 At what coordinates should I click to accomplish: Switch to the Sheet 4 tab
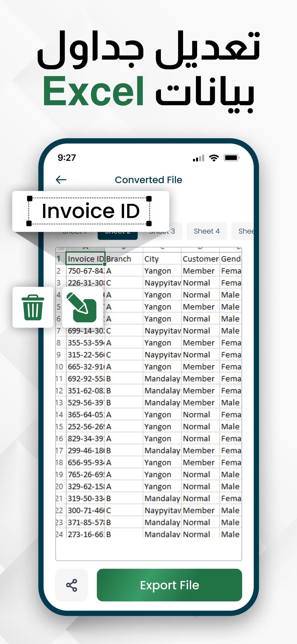[207, 231]
